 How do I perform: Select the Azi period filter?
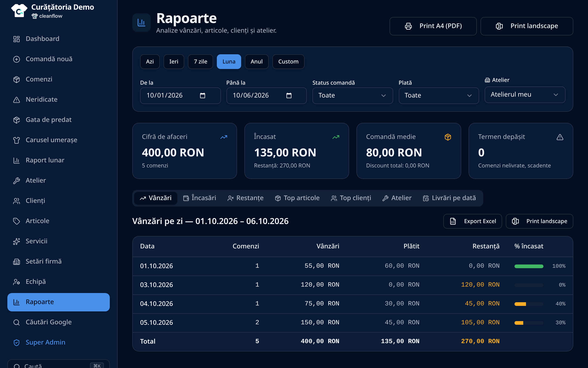coord(150,62)
